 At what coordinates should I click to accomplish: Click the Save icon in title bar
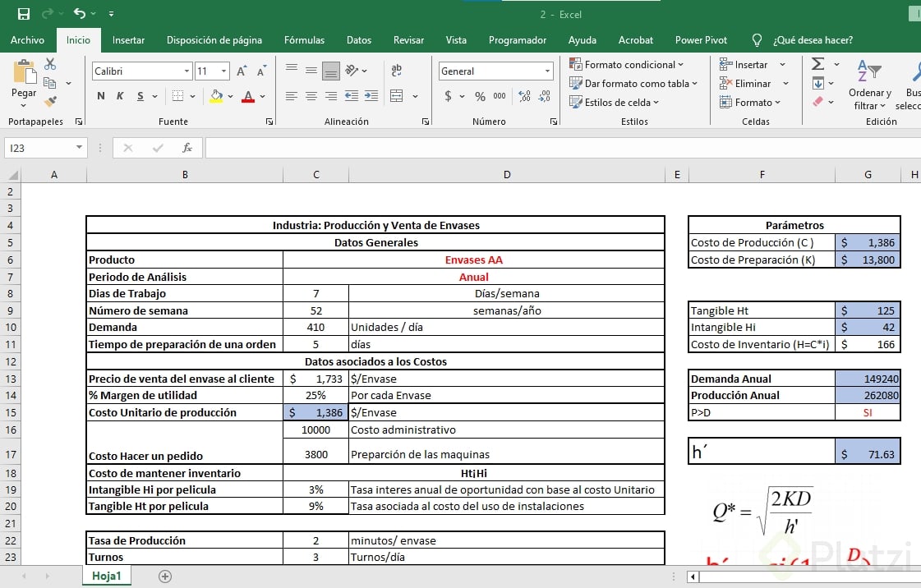23,14
